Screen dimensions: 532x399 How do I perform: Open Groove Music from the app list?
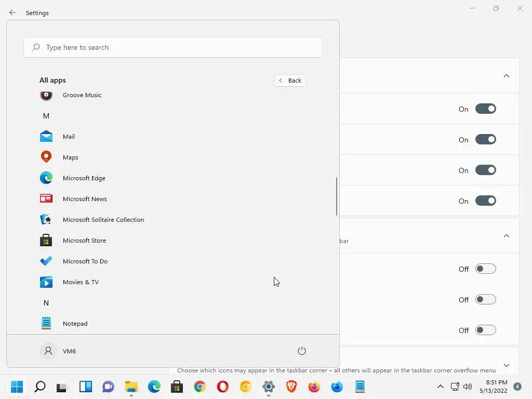82,95
